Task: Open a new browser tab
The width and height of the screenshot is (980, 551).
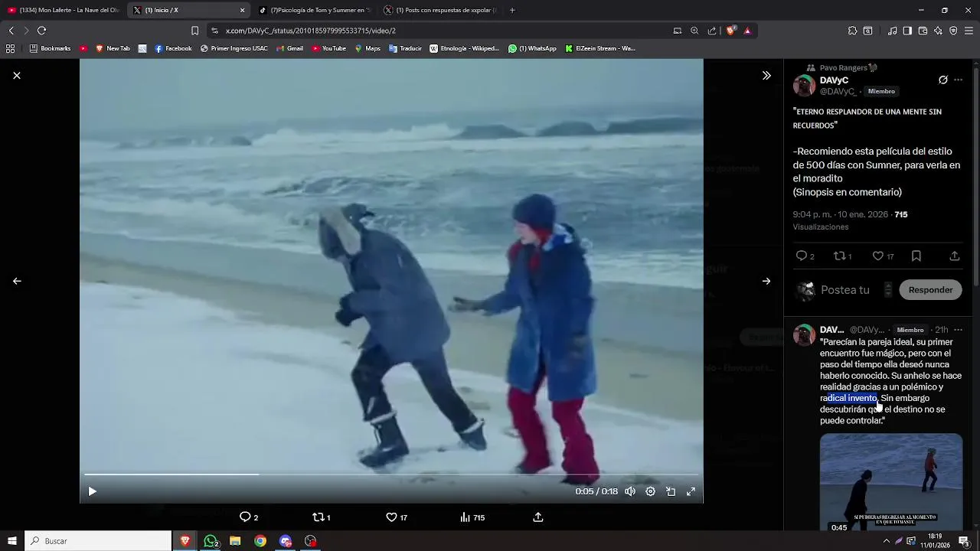Action: coord(512,10)
